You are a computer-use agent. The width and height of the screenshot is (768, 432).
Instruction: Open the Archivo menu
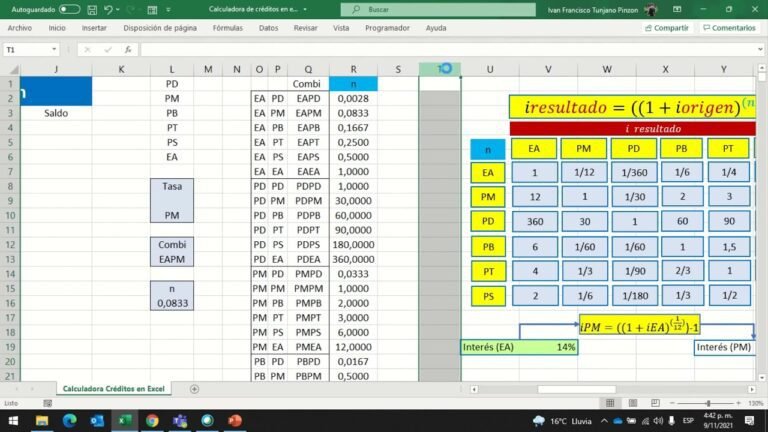coord(20,28)
